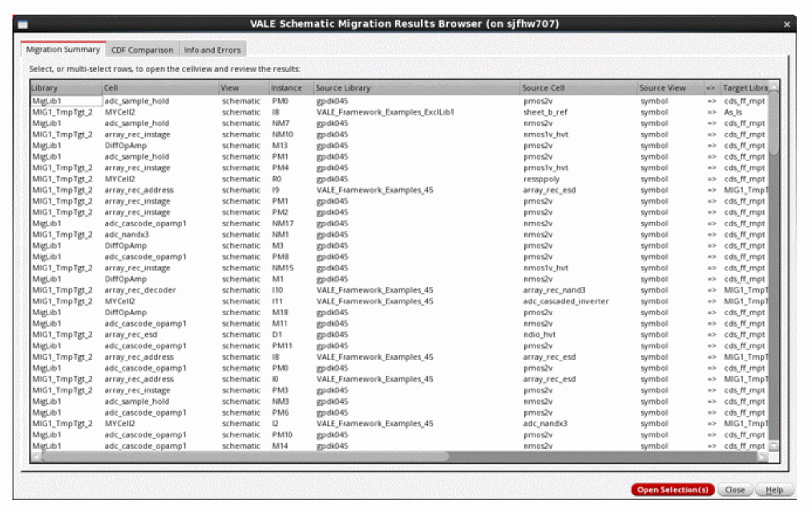
Task: Sort by the Source Library column header
Action: [x=417, y=87]
